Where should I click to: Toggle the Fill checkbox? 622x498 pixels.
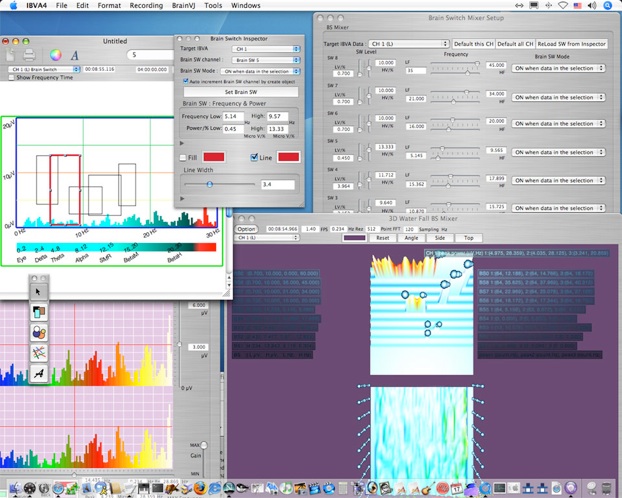pyautogui.click(x=184, y=156)
